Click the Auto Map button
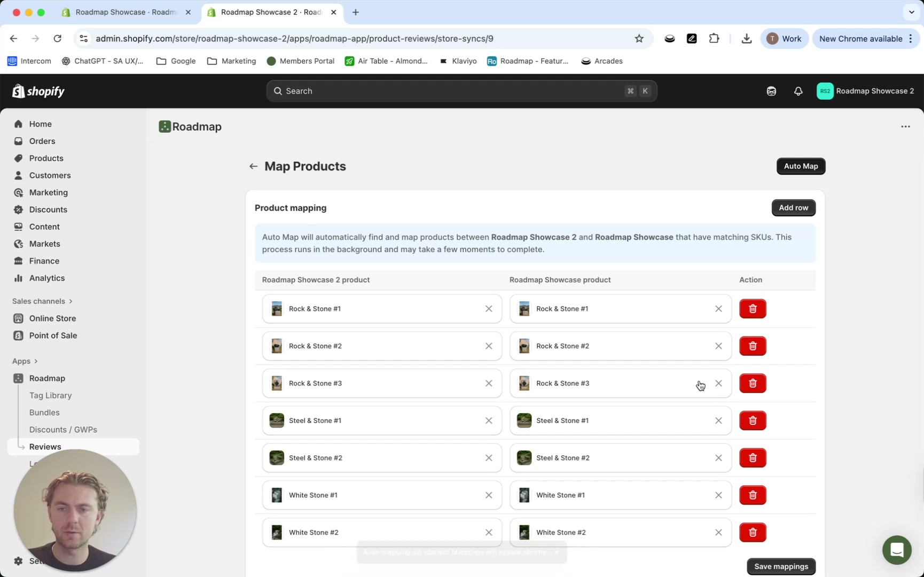Image resolution: width=924 pixels, height=577 pixels. click(801, 166)
